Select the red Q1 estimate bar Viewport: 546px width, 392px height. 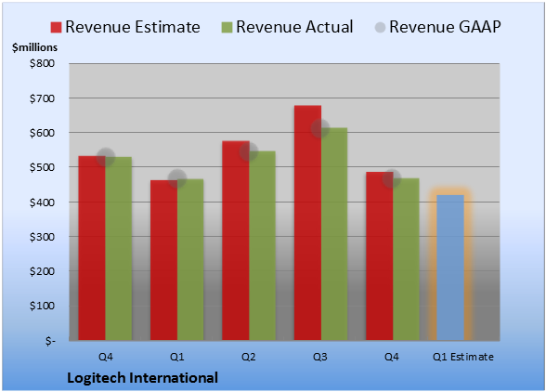(x=163, y=260)
